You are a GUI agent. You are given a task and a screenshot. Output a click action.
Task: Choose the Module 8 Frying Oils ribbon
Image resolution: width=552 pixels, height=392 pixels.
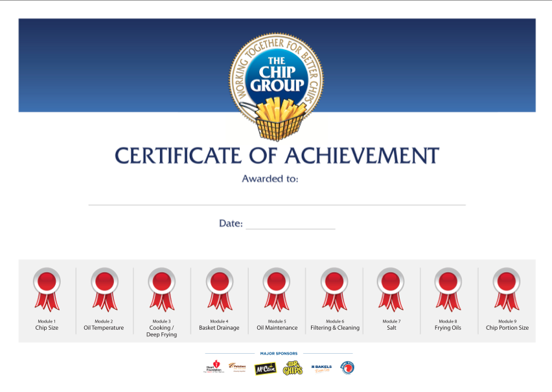pos(448,290)
